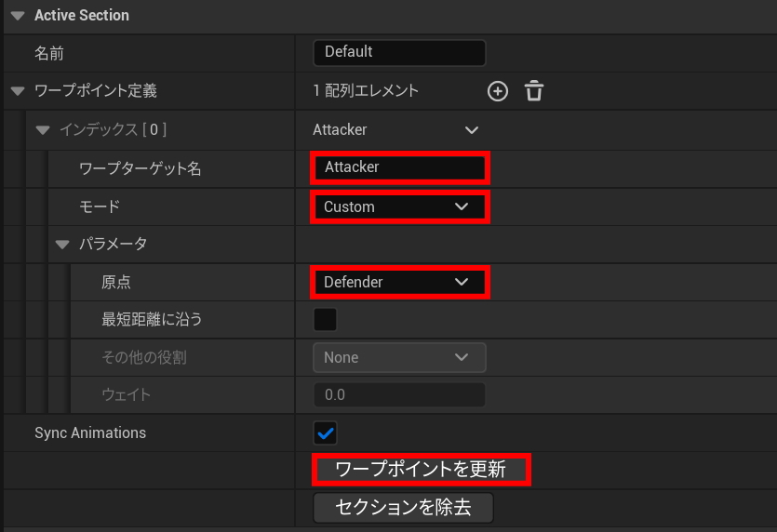Open the 原点 Defender dropdown
777x532 pixels.
click(398, 282)
